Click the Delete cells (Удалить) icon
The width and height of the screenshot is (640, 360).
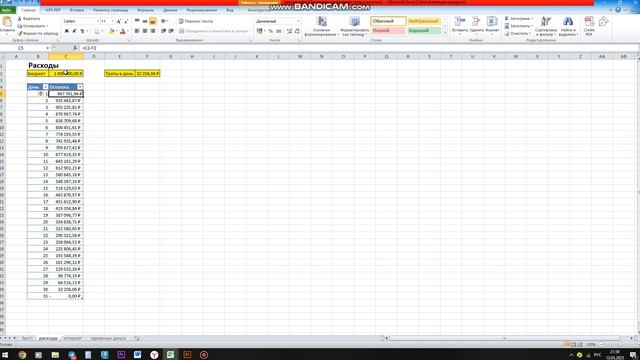point(476,21)
